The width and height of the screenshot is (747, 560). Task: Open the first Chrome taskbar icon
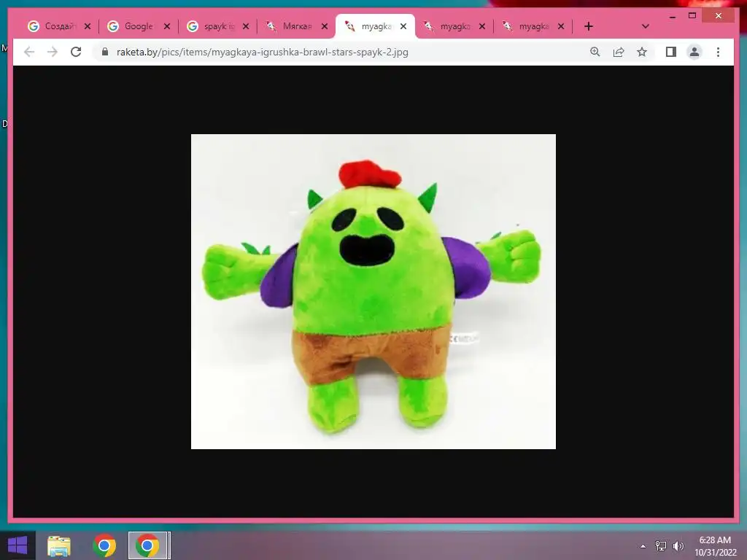click(x=104, y=545)
